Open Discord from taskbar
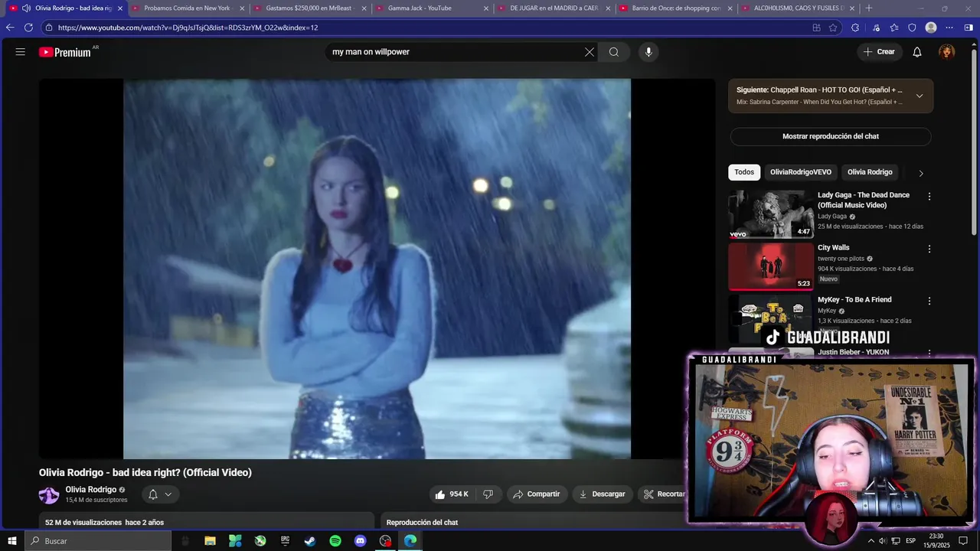This screenshot has width=980, height=551. point(361,541)
